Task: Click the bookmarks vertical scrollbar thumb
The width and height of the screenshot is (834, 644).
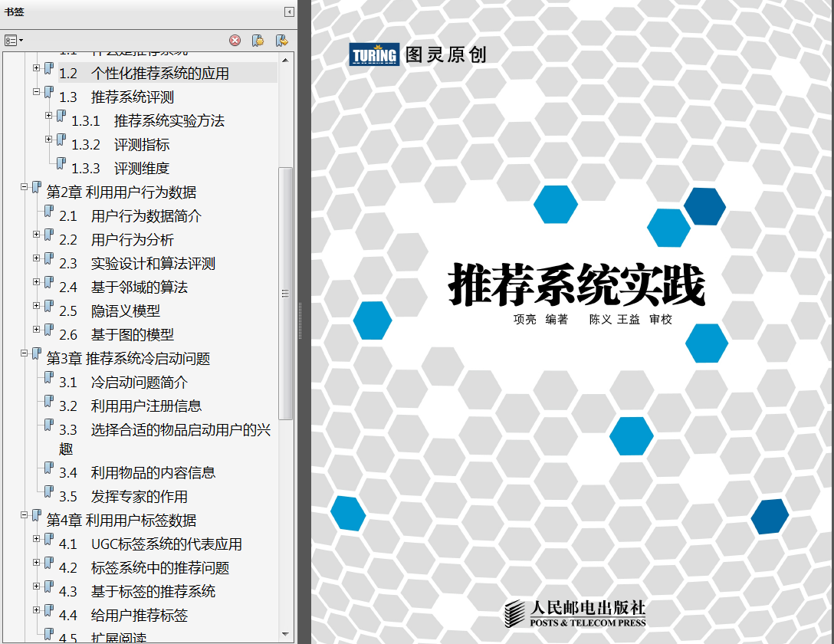Action: (286, 294)
